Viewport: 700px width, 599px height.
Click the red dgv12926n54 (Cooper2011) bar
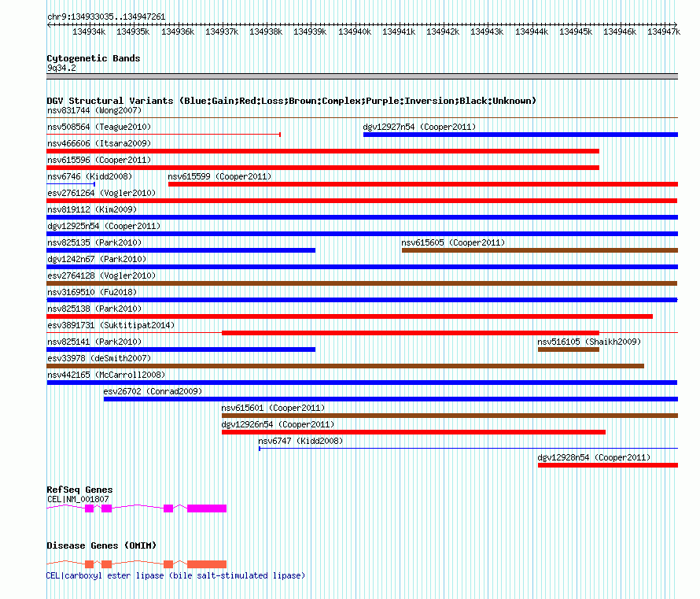pos(414,432)
